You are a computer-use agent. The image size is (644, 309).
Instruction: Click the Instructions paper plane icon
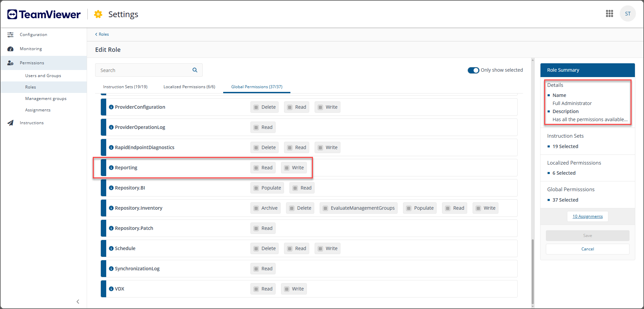point(11,123)
